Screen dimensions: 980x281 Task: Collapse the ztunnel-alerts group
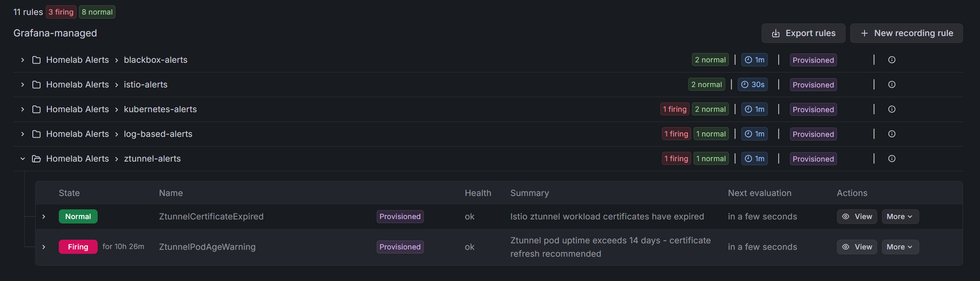point(23,159)
